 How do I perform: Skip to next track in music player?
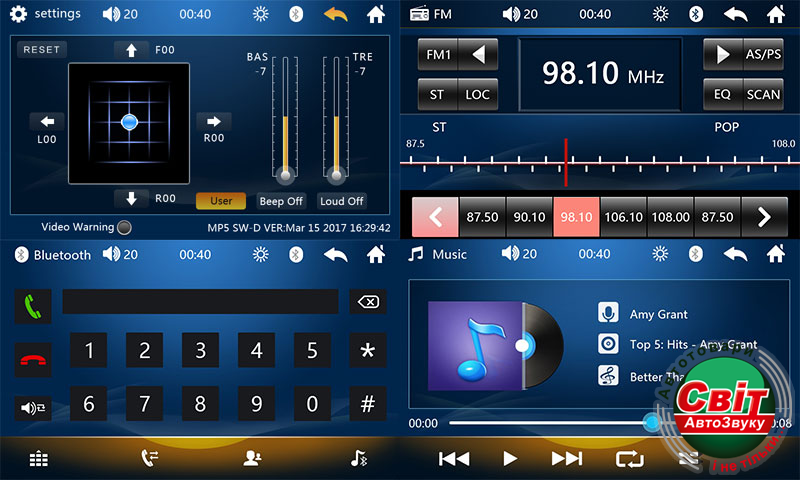[x=567, y=458]
